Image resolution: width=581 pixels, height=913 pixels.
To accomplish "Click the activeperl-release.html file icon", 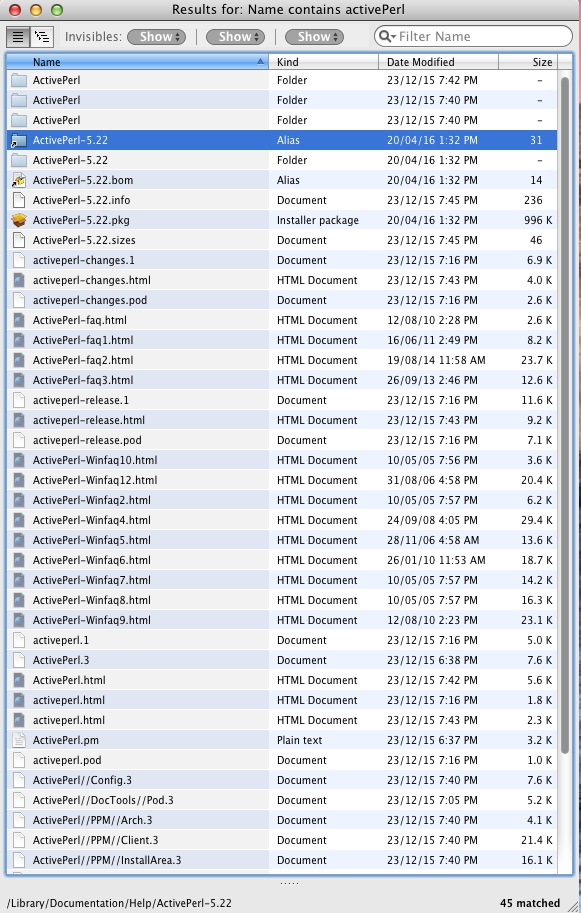I will pyautogui.click(x=19, y=420).
